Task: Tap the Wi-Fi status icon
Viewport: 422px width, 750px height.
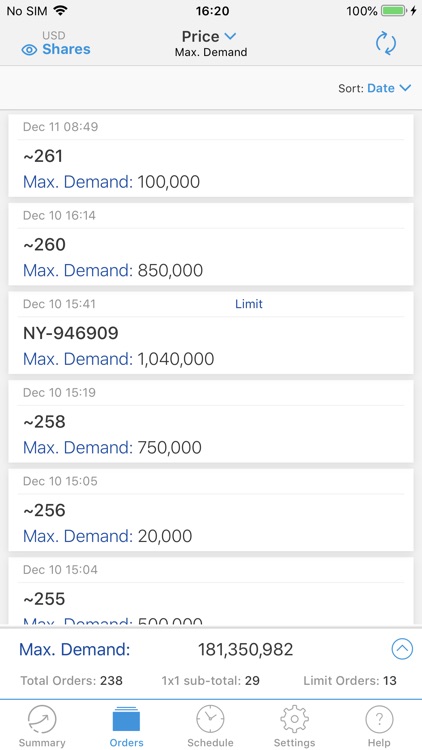Action: pos(60,11)
